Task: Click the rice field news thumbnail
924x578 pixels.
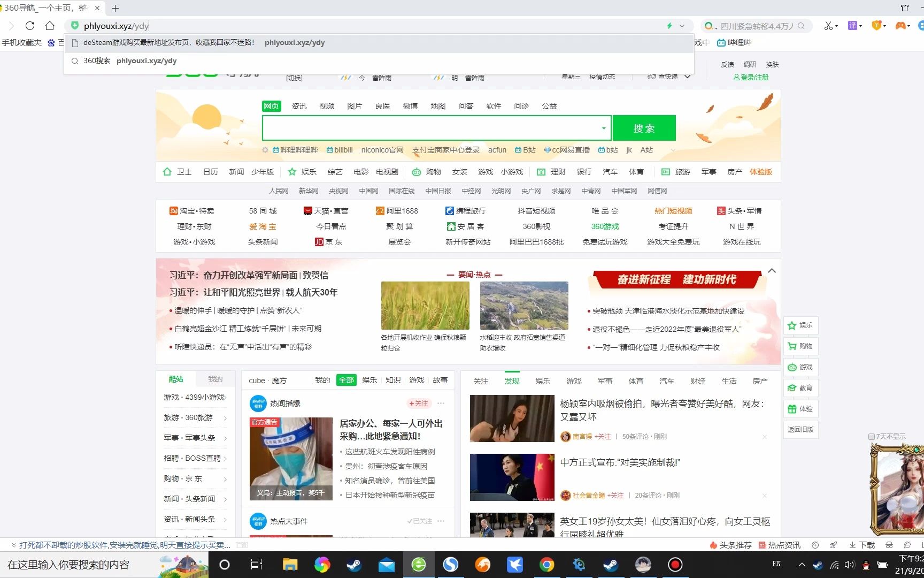Action: [x=425, y=305]
